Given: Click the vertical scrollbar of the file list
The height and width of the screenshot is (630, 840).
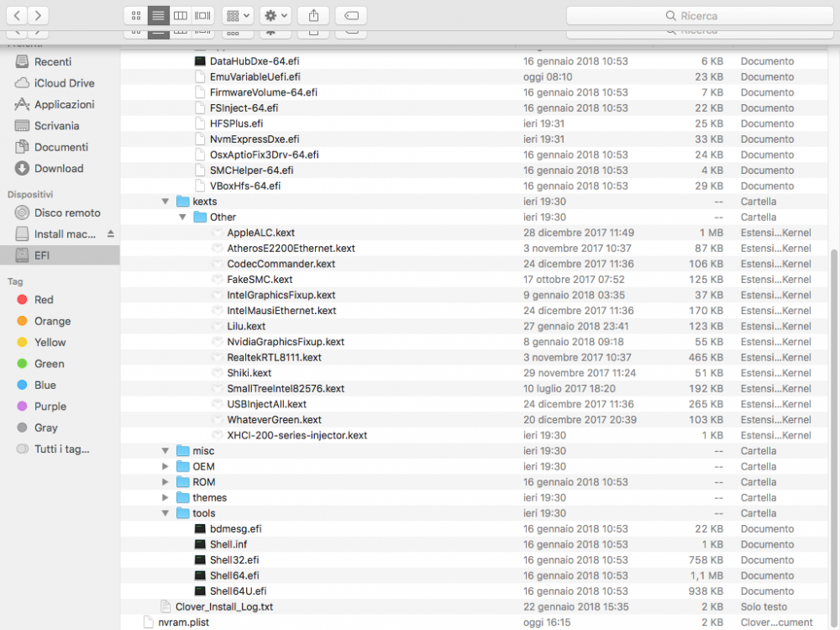Looking at the screenshot, I should coord(834,439).
